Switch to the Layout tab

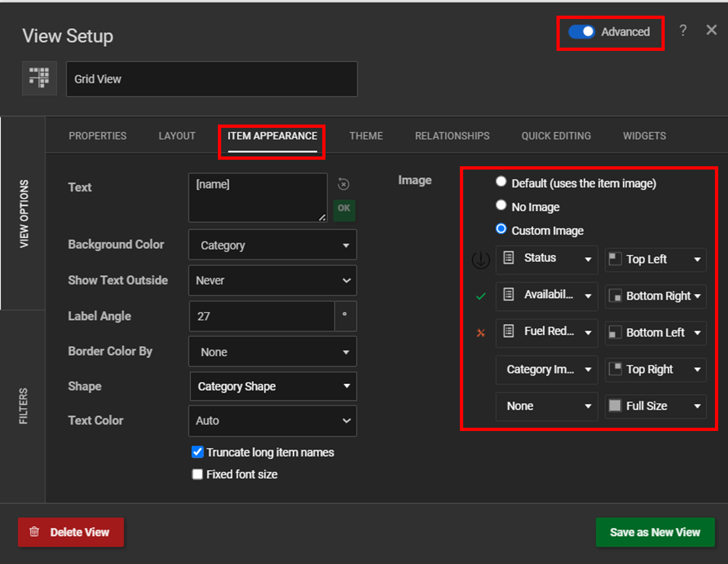[177, 136]
